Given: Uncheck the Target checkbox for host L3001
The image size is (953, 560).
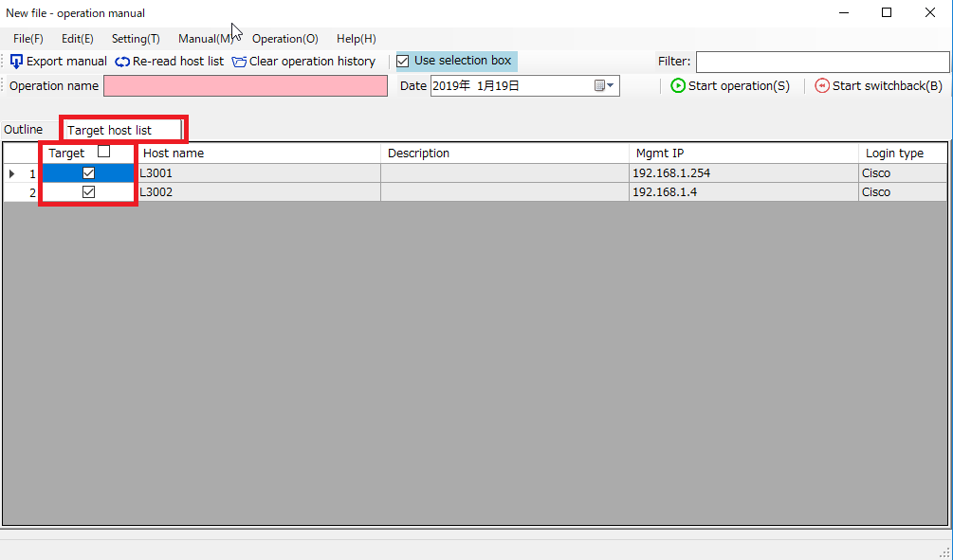Looking at the screenshot, I should click(89, 173).
